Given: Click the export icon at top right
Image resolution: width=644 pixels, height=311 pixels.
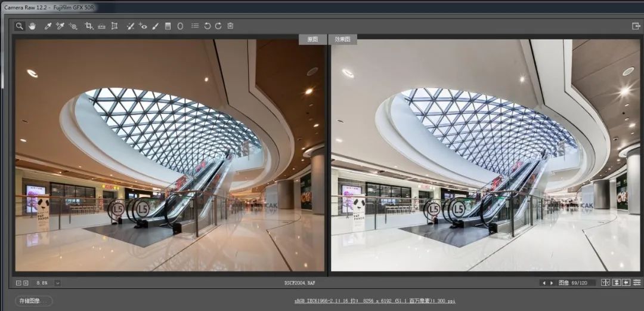Looking at the screenshot, I should 636,26.
